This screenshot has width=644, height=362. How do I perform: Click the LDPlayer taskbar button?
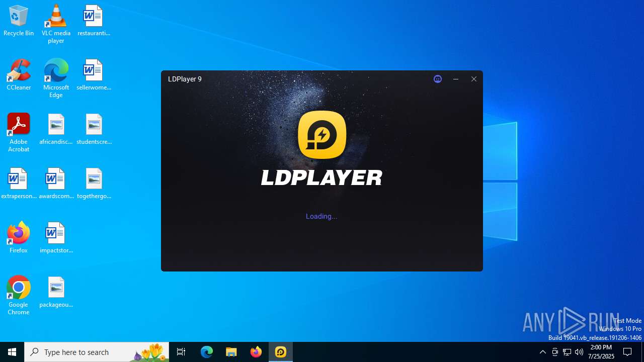point(281,352)
